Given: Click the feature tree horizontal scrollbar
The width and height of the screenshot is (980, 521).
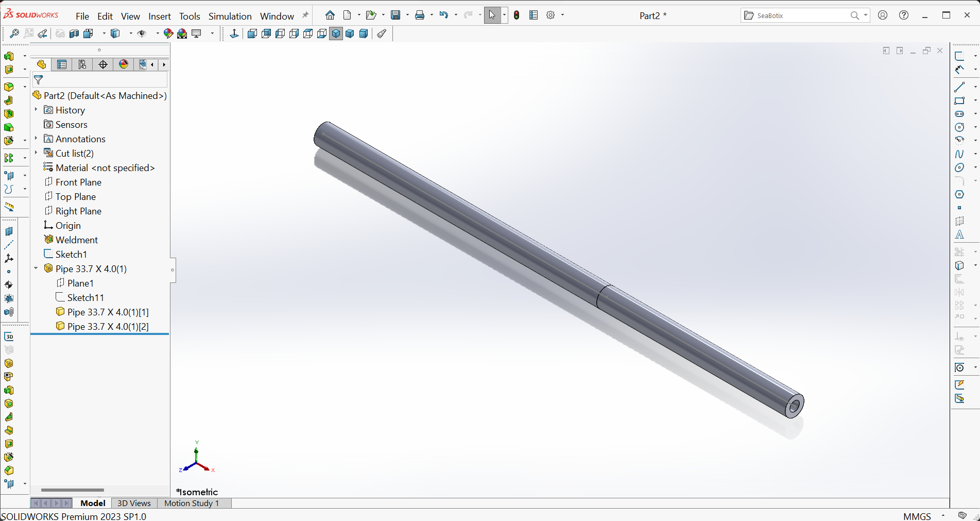Looking at the screenshot, I should tap(73, 490).
